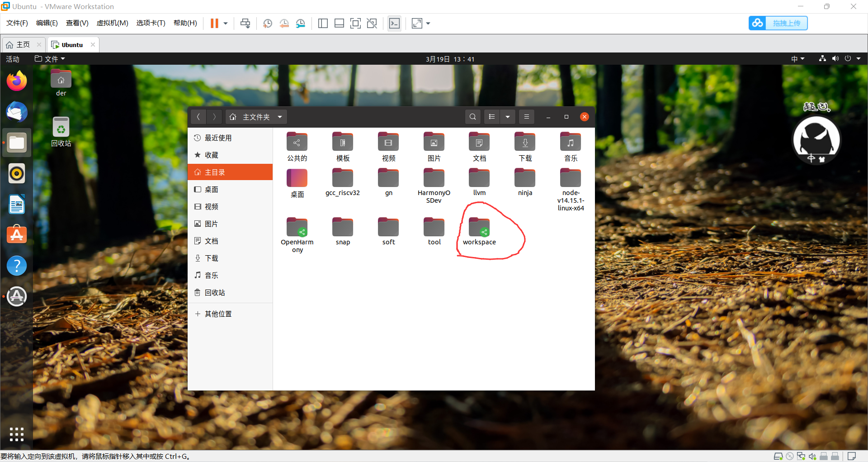
Task: Select the HarmonyOSDev folder
Action: (x=434, y=186)
